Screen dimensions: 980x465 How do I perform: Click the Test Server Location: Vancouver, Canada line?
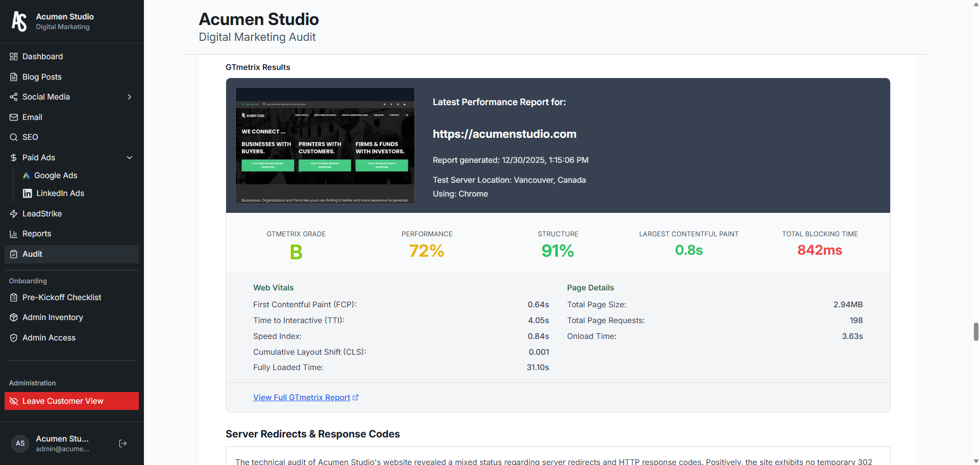[509, 180]
